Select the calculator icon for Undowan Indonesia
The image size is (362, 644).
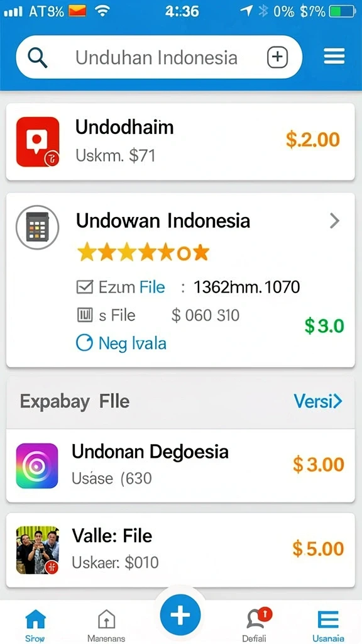pos(37,227)
